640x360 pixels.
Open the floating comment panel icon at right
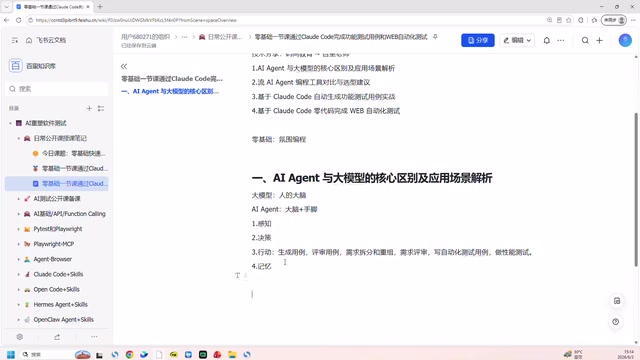click(617, 301)
